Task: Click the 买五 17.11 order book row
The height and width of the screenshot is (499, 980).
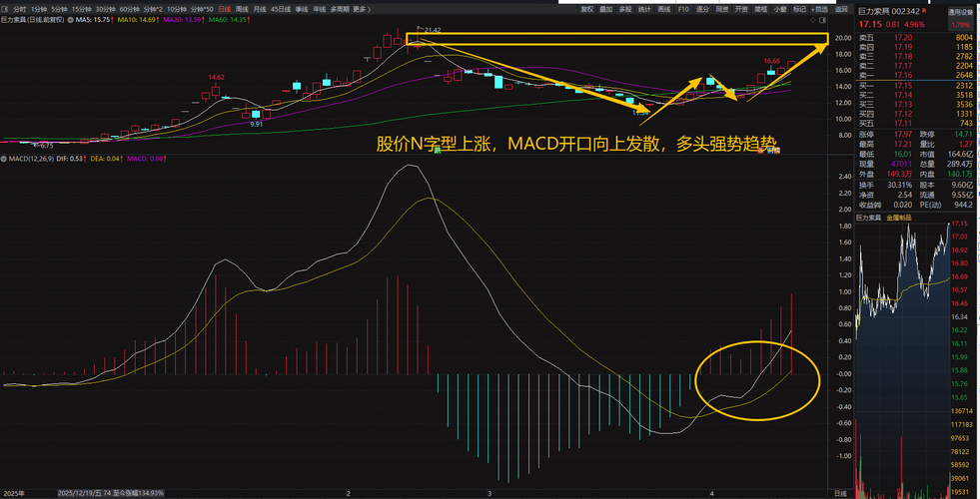Action: (x=916, y=123)
